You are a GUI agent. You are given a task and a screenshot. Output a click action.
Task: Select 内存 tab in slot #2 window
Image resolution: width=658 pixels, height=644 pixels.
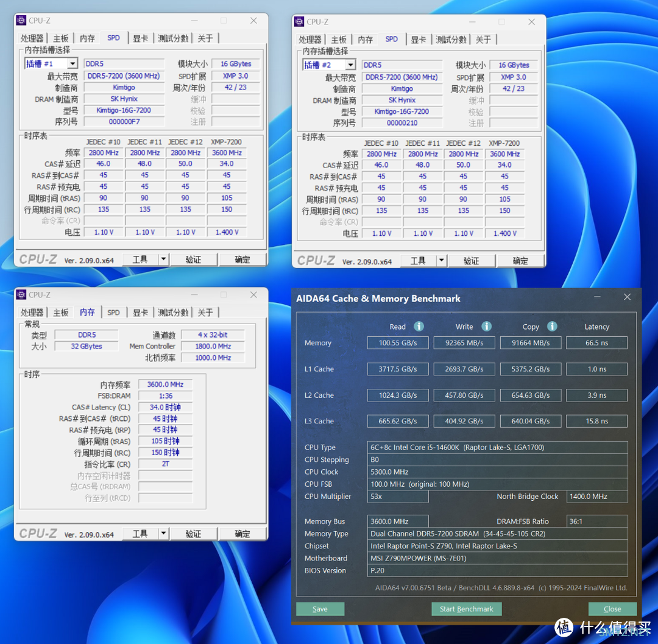[365, 40]
